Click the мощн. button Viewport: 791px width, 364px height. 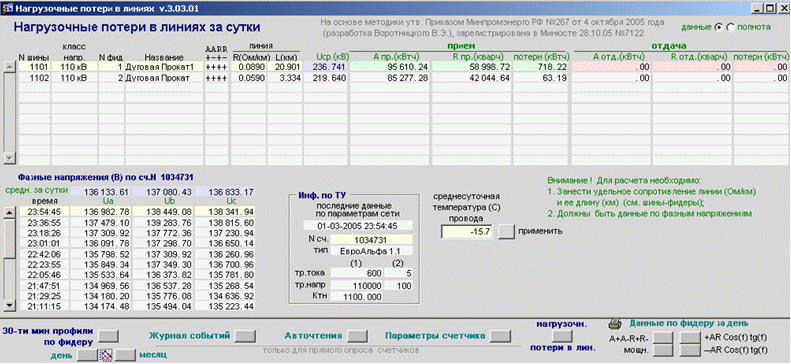tap(663, 349)
